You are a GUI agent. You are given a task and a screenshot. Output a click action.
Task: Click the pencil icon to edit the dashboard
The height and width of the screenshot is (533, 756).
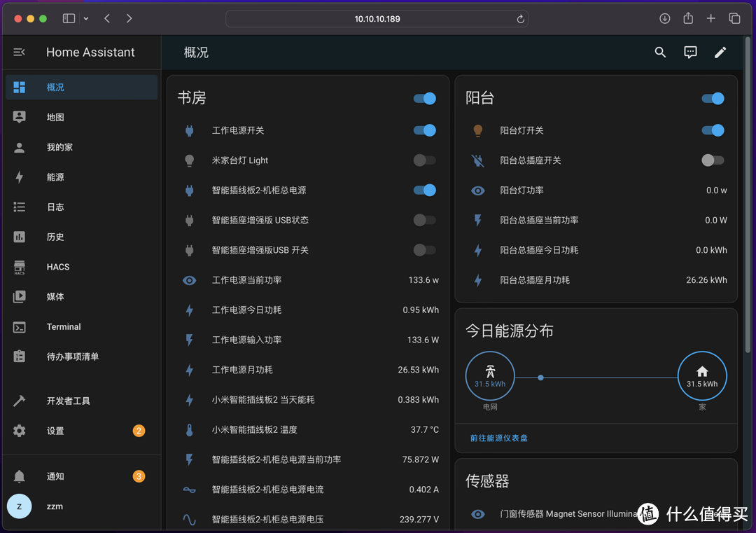tap(720, 52)
